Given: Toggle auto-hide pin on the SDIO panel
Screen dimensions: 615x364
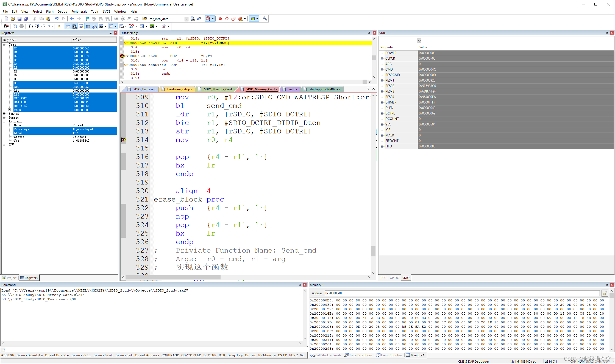Looking at the screenshot, I should 607,33.
